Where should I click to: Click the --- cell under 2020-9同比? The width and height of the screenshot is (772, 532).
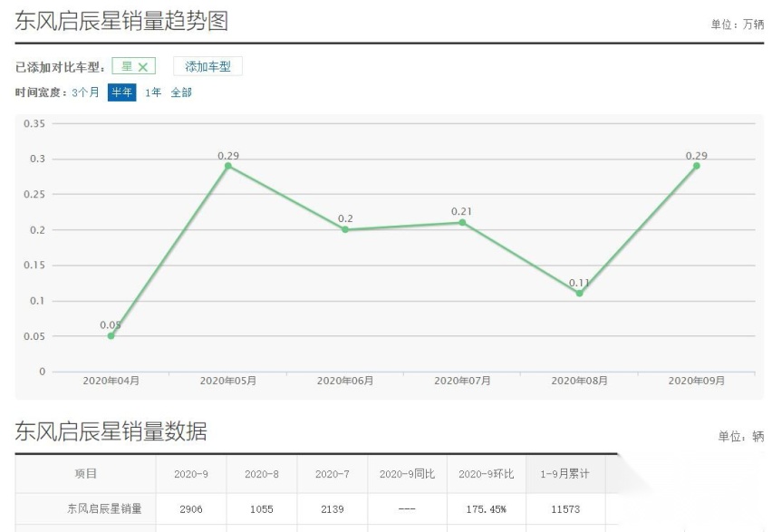pos(407,509)
